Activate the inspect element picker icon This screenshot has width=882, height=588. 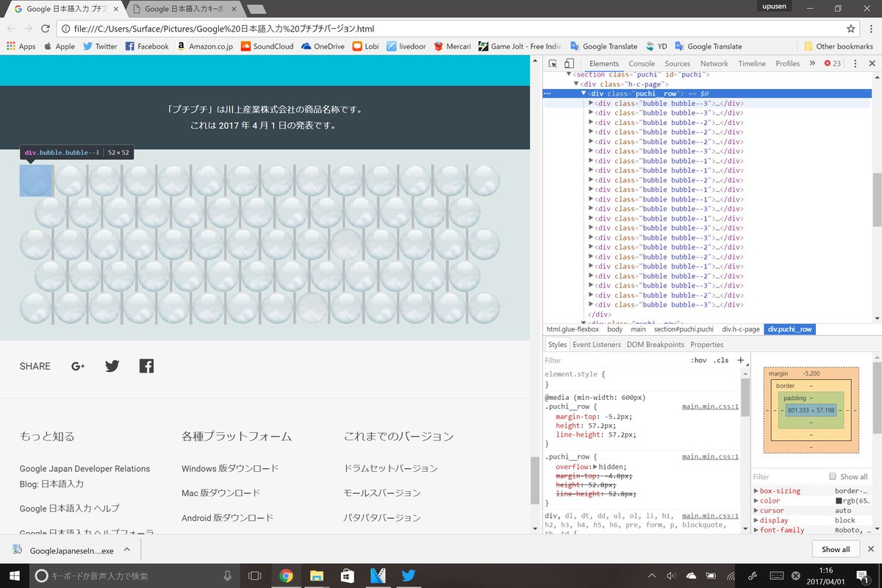coord(552,63)
